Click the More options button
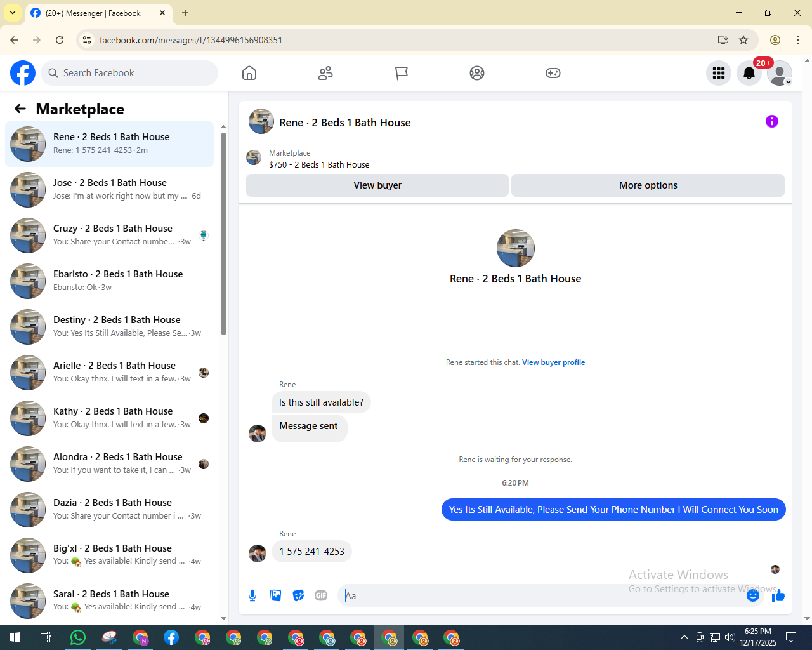Viewport: 812px width, 650px height. coord(648,185)
